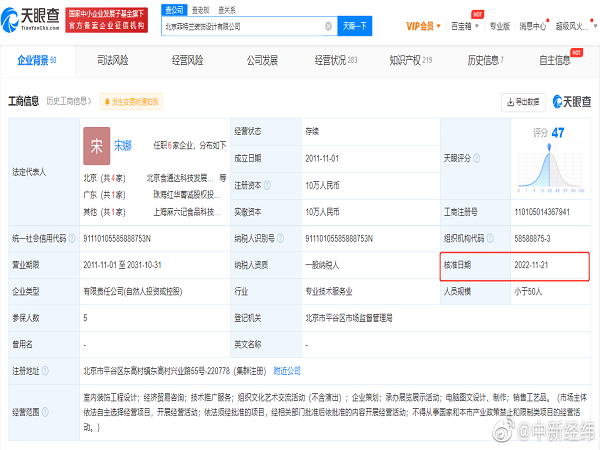Click the 导出数据 export button
The width and height of the screenshot is (600, 450).
point(523,101)
